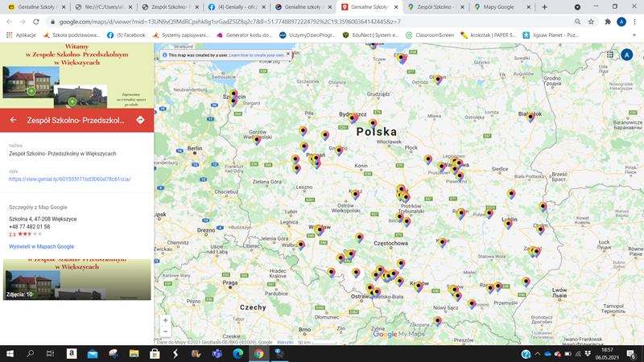The height and width of the screenshot is (362, 644).
Task: Click Wyświetl w Mapach Google link
Action: [41, 246]
